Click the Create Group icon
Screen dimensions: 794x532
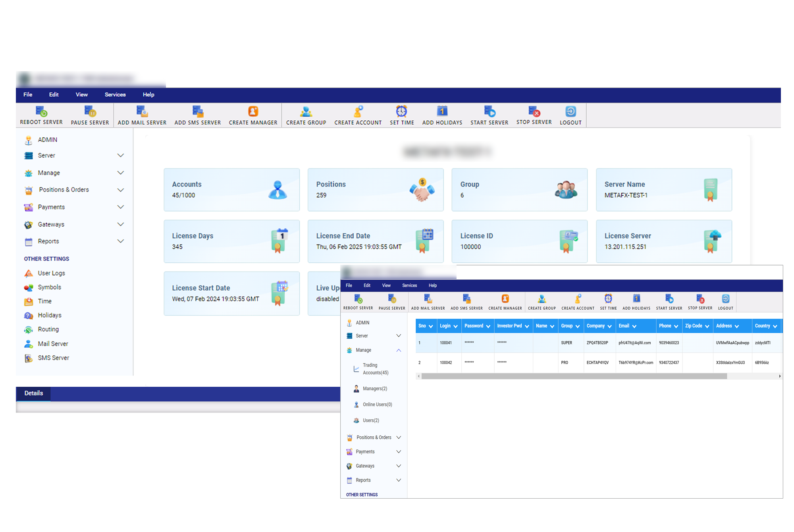306,115
